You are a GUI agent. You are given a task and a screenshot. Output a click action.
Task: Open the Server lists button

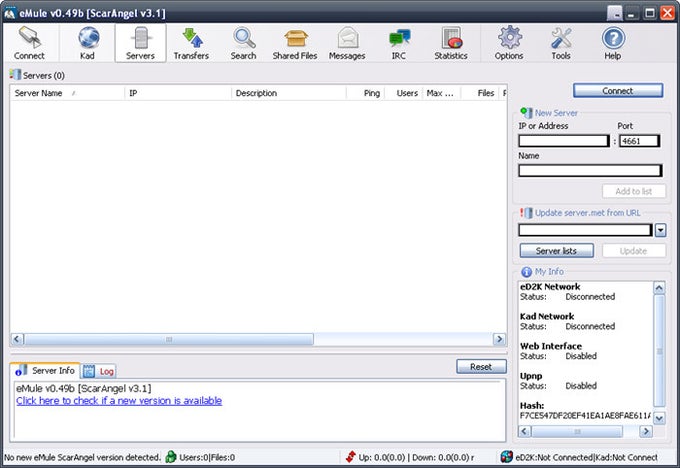556,251
